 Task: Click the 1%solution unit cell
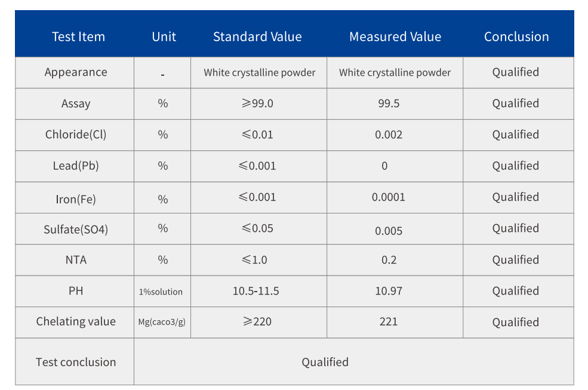pyautogui.click(x=161, y=292)
